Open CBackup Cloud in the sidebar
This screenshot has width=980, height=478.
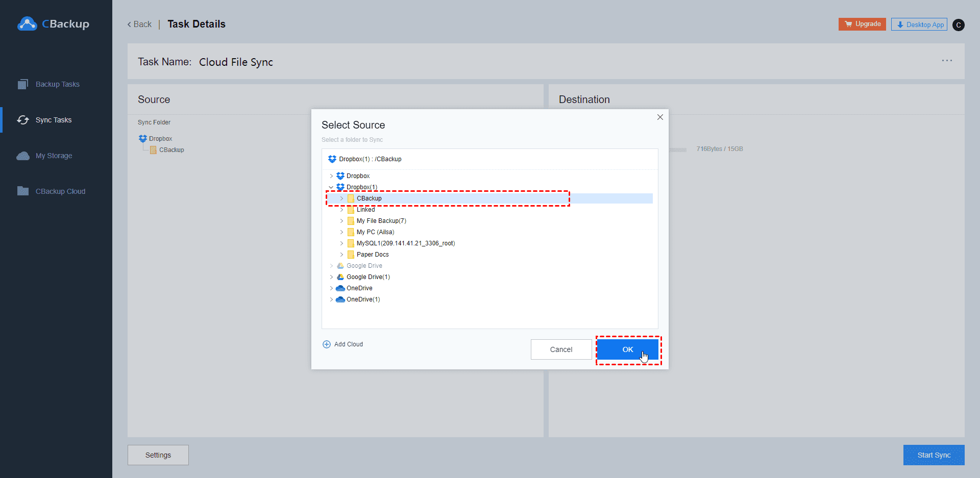[60, 191]
